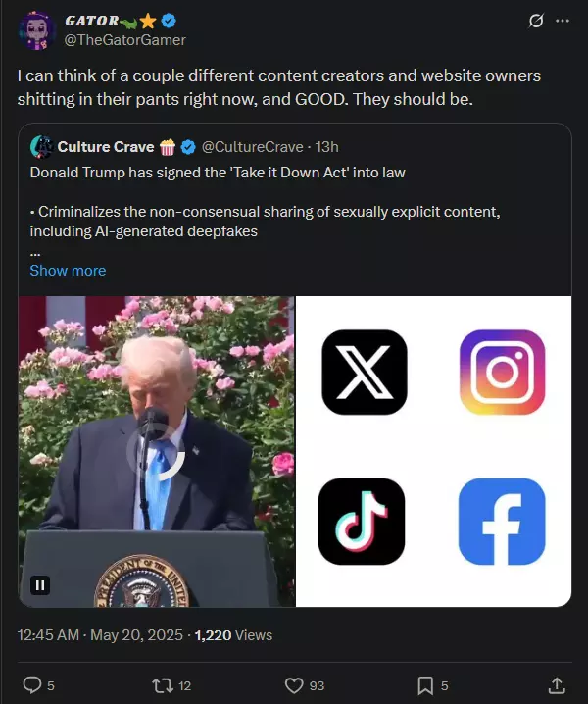Click the Instagram logo in image
This screenshot has height=704, width=588.
(503, 373)
